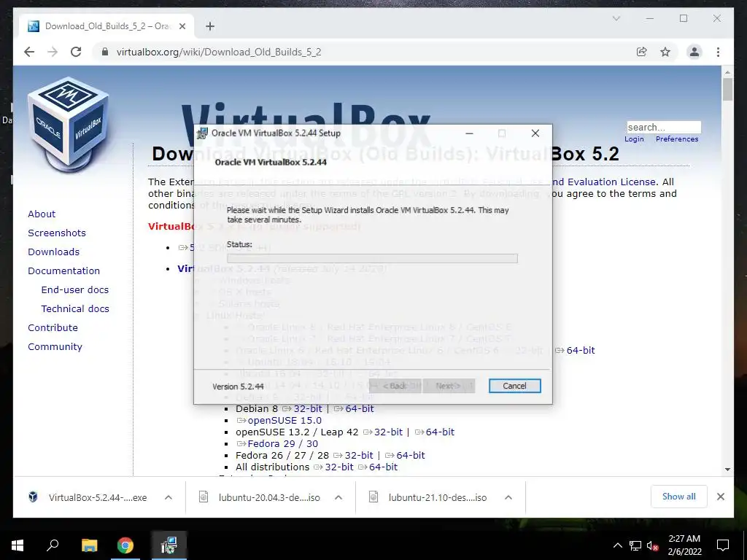The height and width of the screenshot is (560, 747).
Task: Click the installation status progress bar
Action: [372, 258]
